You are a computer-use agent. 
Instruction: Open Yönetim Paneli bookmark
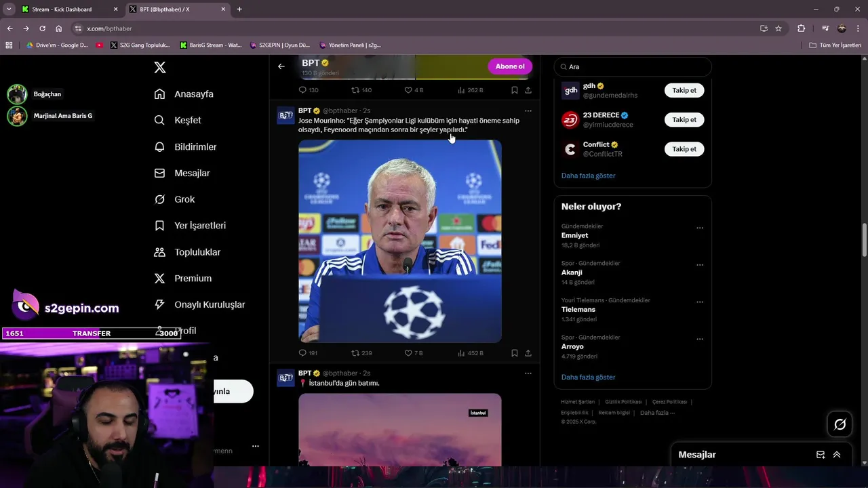pyautogui.click(x=351, y=45)
